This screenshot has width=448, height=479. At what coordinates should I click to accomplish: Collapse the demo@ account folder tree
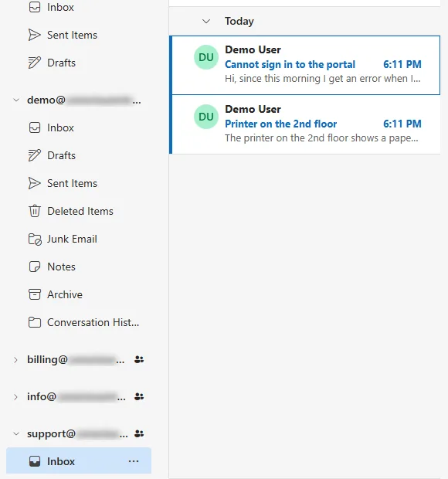tap(16, 100)
